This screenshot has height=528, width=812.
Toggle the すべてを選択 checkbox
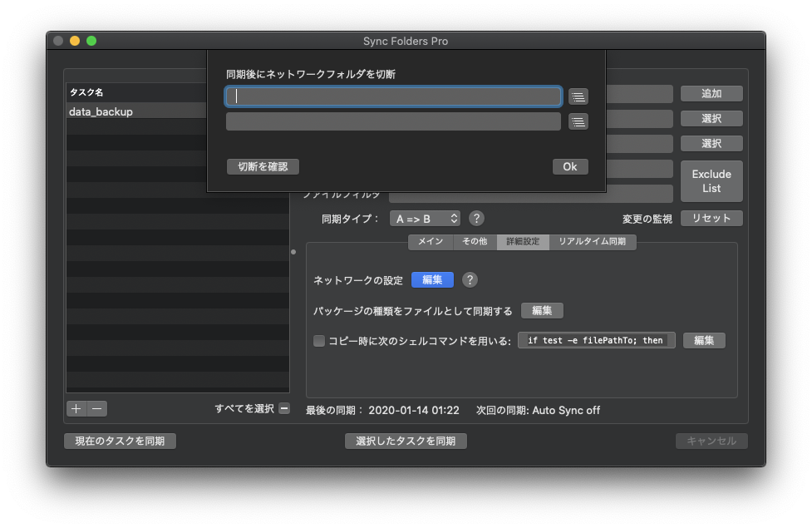click(283, 408)
